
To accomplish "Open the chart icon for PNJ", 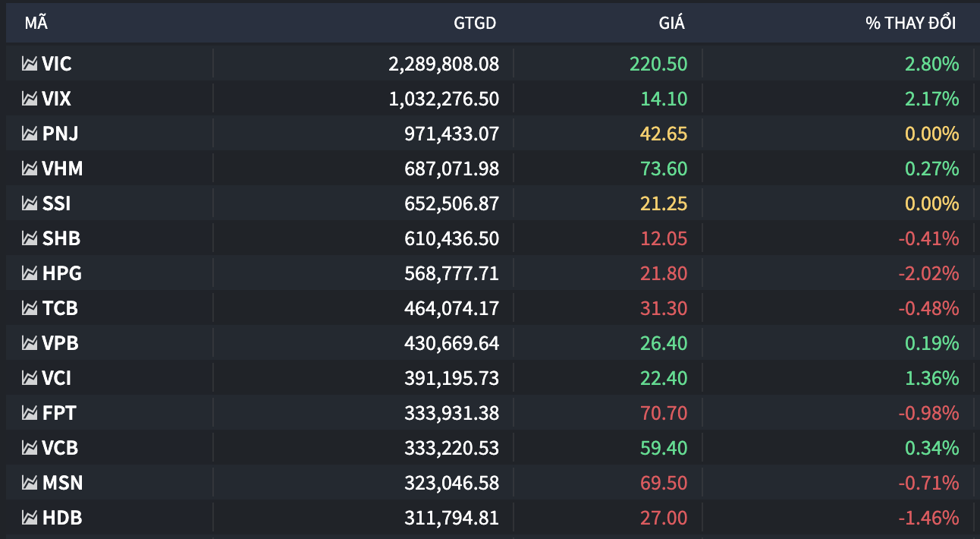I will click(30, 134).
